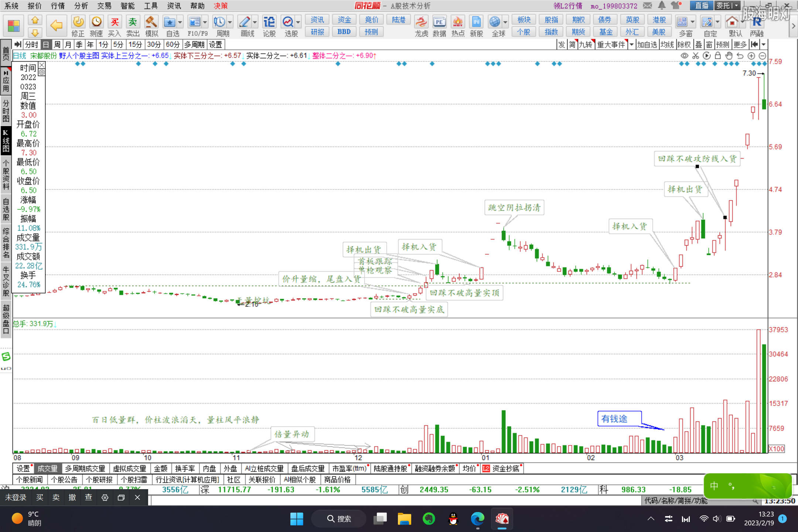Expand the F10/F9 dropdown arrow
The height and width of the screenshot is (532, 798).
(205, 22)
